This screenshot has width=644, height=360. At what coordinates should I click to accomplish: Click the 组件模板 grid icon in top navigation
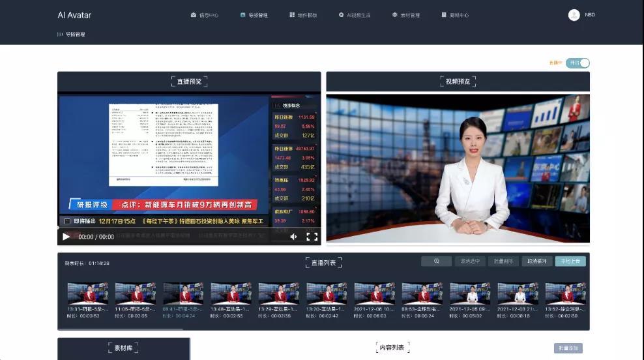(292, 15)
